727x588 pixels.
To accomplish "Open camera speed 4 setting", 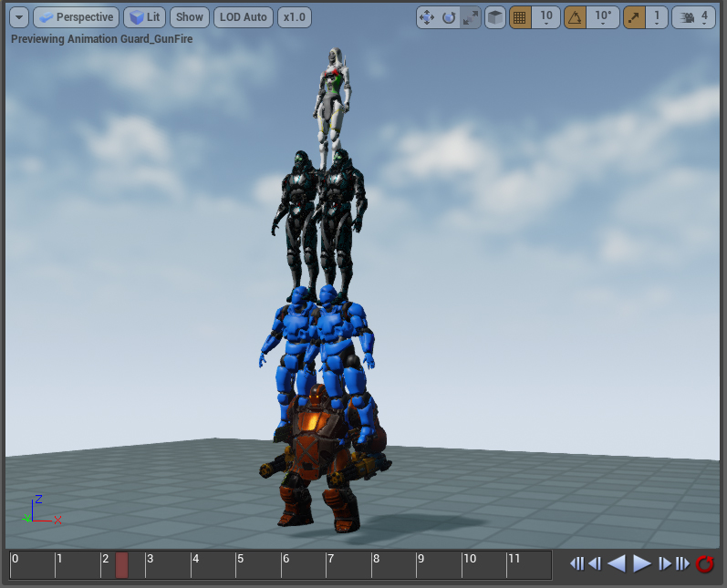I will click(x=693, y=17).
